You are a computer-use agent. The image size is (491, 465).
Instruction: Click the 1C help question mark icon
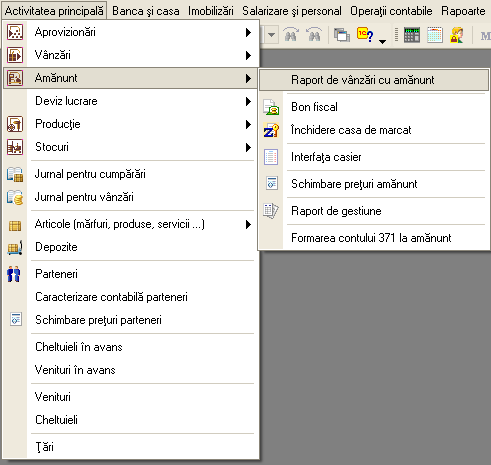(x=365, y=35)
